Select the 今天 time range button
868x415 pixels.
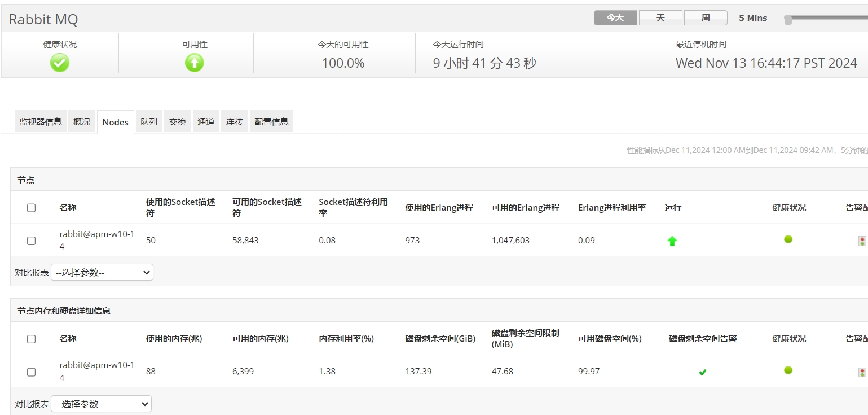(615, 18)
